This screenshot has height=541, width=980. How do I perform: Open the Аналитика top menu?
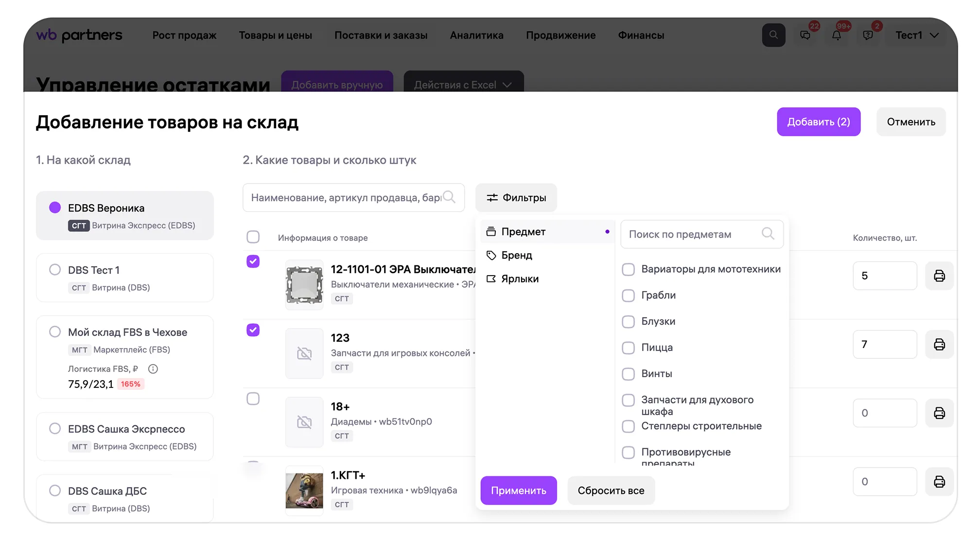point(476,35)
